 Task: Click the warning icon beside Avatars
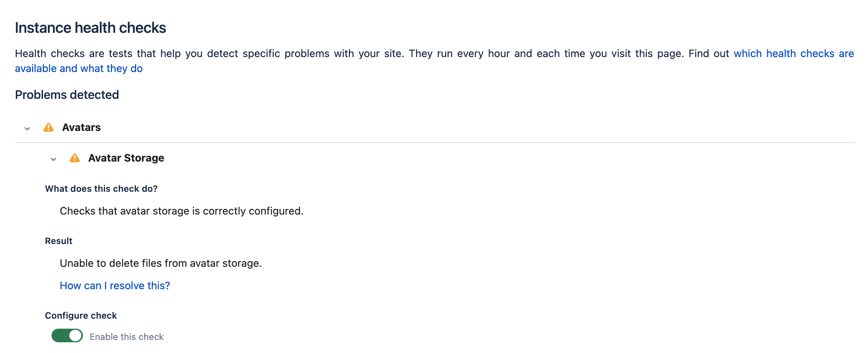click(49, 128)
